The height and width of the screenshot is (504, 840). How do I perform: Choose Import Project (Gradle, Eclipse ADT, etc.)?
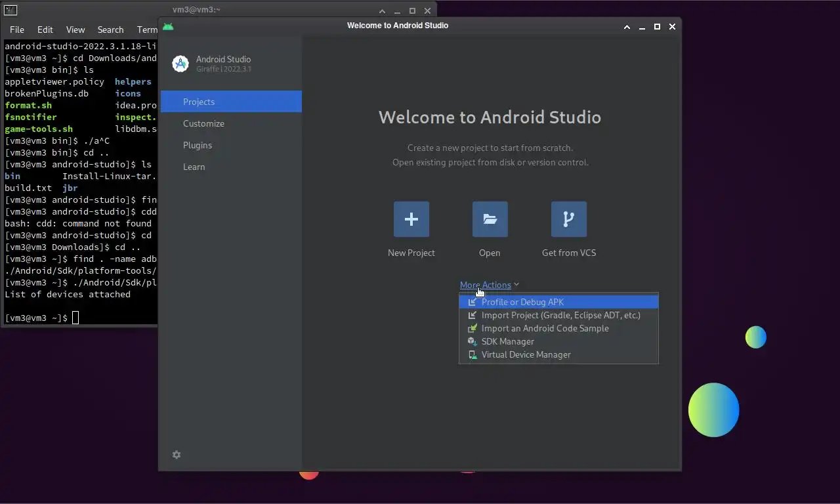(x=558, y=315)
